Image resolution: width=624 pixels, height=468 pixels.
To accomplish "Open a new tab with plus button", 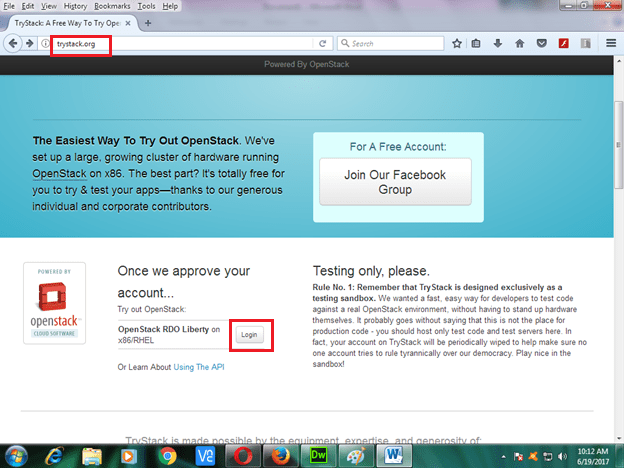I will (148, 23).
